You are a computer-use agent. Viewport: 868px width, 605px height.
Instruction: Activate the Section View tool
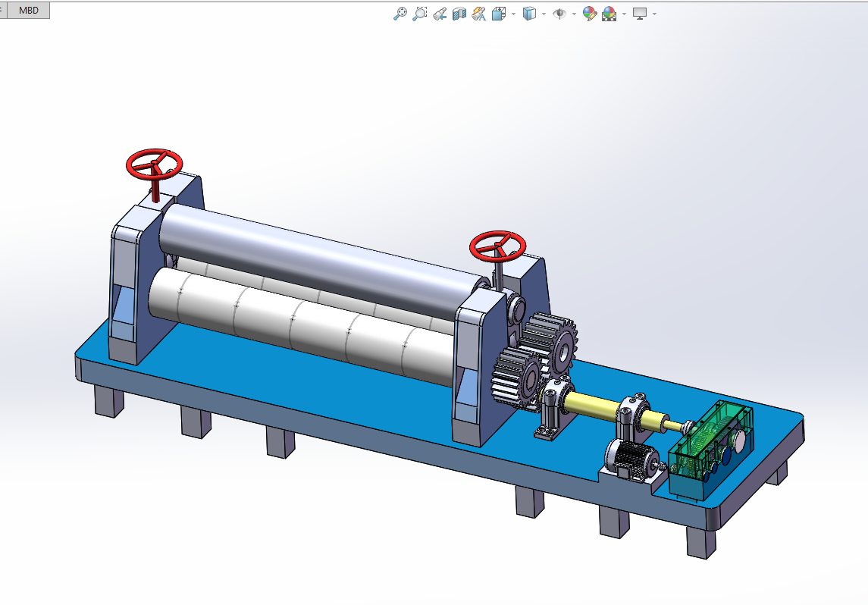click(459, 14)
